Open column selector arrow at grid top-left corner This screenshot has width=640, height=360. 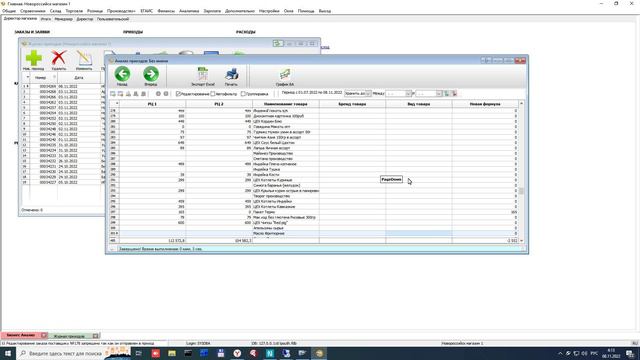pos(117,104)
